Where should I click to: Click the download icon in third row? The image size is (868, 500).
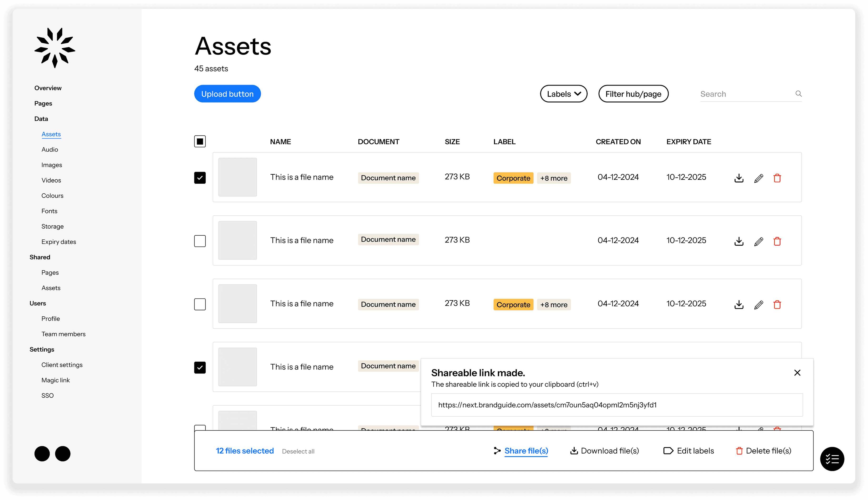tap(739, 305)
